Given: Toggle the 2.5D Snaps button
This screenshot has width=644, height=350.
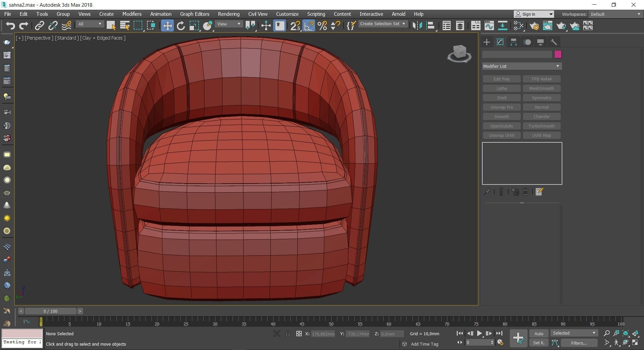Looking at the screenshot, I should (x=295, y=26).
